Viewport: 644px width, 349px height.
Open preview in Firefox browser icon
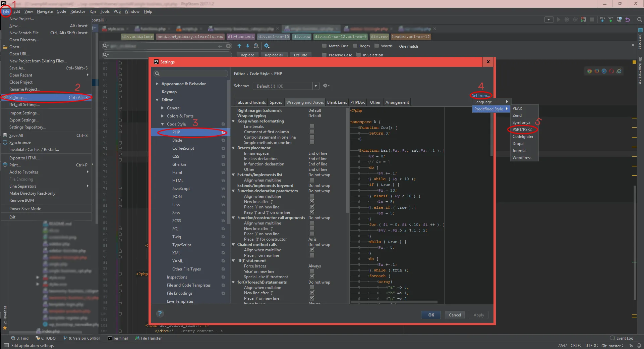[x=597, y=71]
